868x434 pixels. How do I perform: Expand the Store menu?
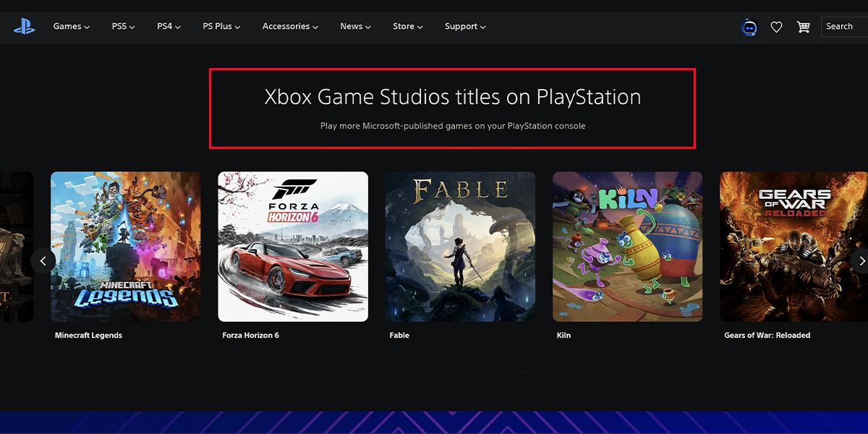408,27
